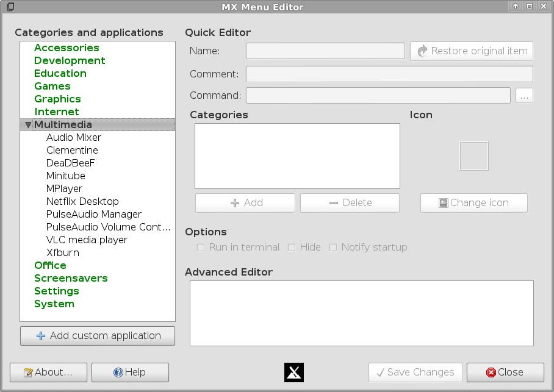Click the Name input field
554x392 pixels.
(325, 51)
